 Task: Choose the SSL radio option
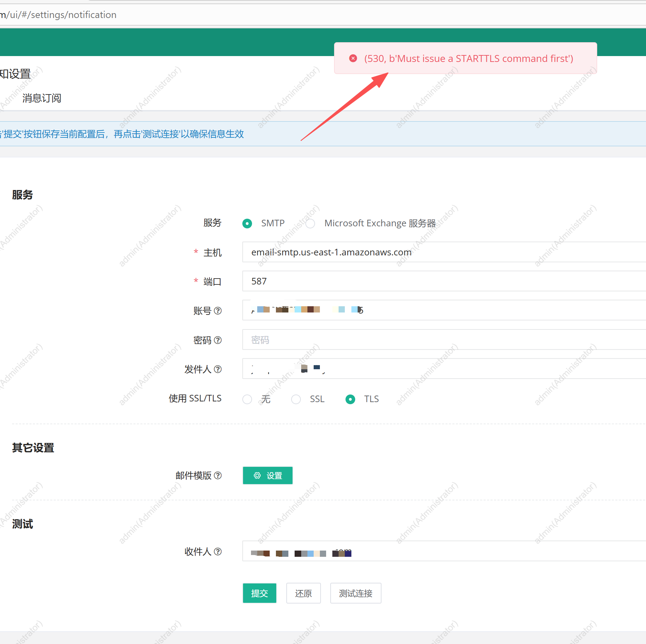(x=296, y=399)
